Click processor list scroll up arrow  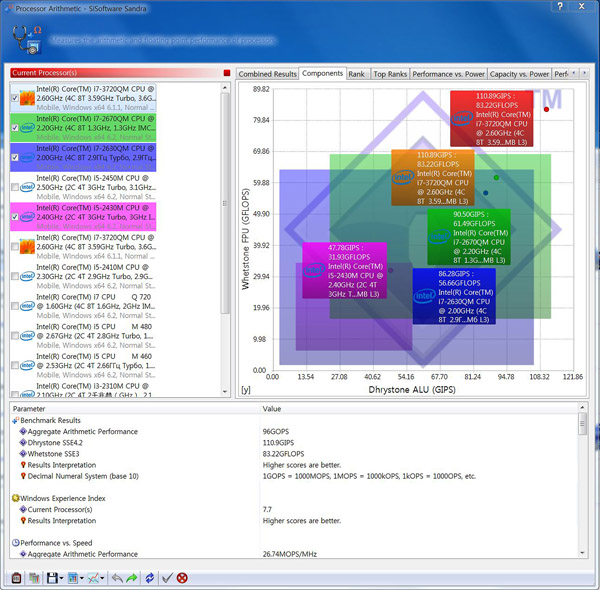[x=225, y=88]
